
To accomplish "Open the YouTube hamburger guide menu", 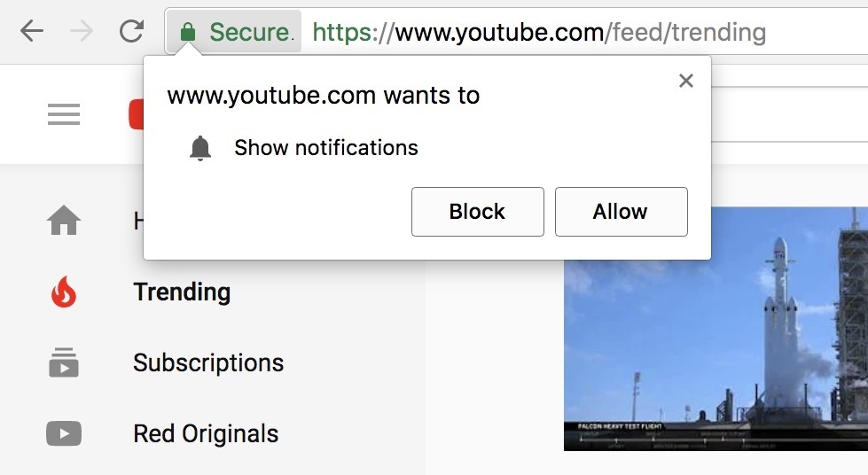I will point(64,114).
